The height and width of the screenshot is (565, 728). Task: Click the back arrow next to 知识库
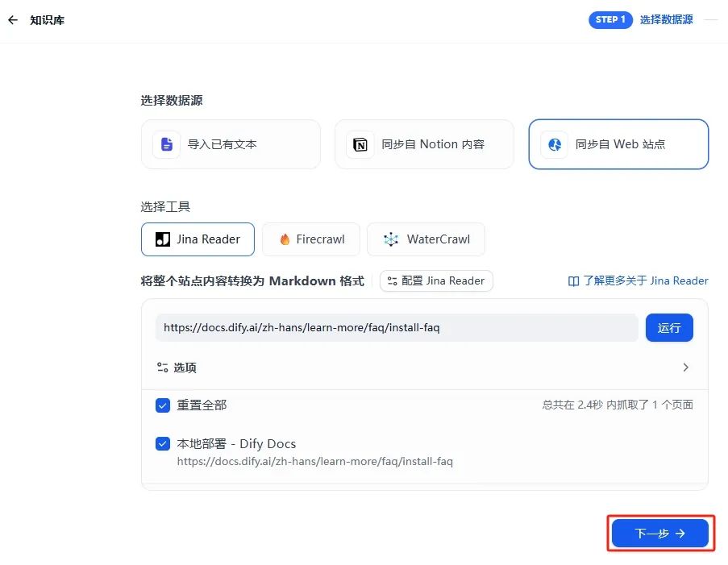point(13,19)
